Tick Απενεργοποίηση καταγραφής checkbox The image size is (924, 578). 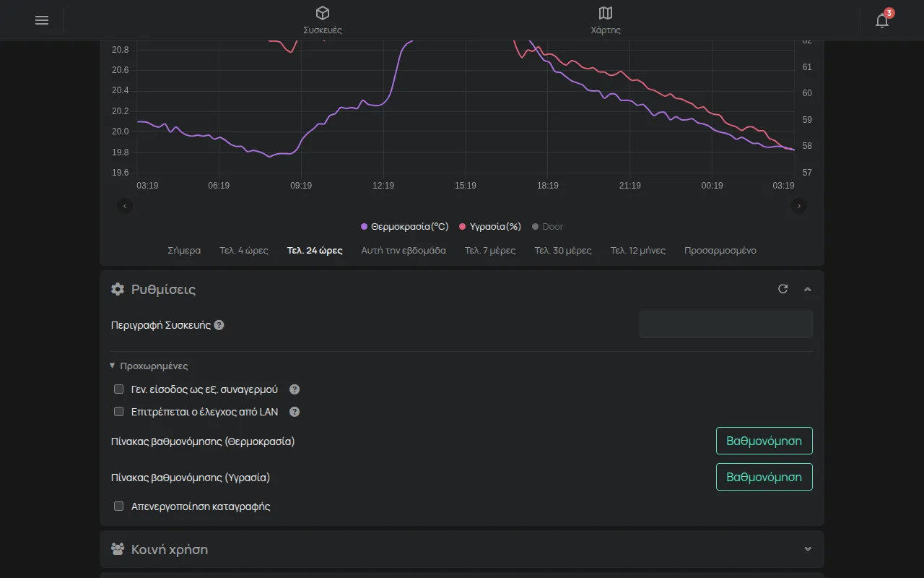pos(119,506)
